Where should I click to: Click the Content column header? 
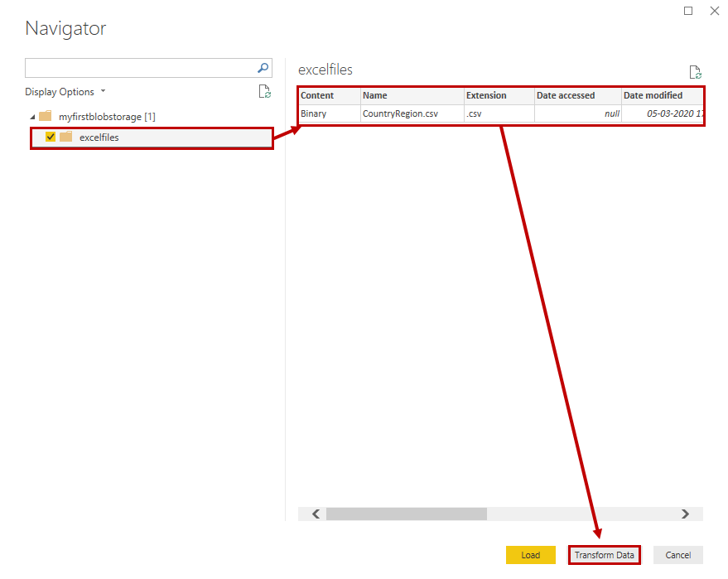pyautogui.click(x=329, y=95)
